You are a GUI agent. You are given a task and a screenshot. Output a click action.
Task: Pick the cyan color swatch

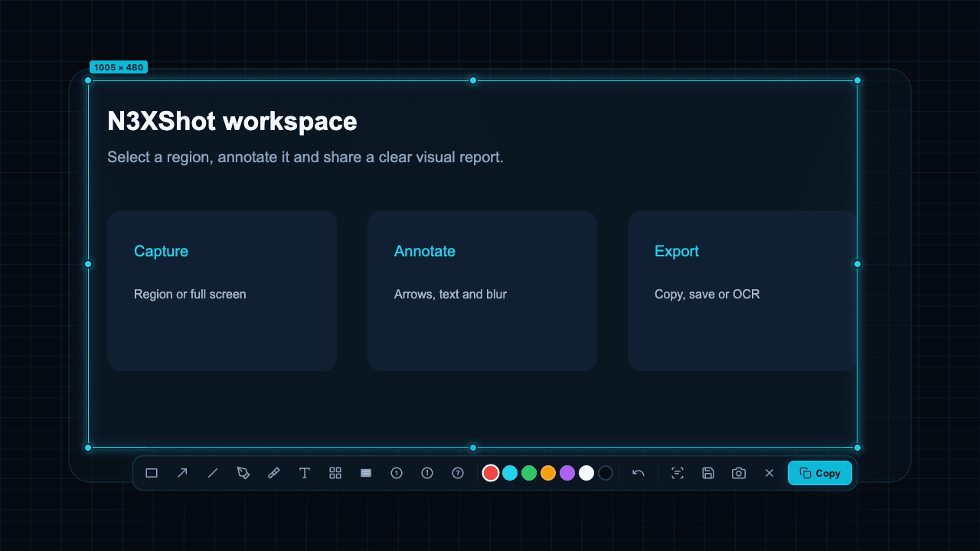510,473
